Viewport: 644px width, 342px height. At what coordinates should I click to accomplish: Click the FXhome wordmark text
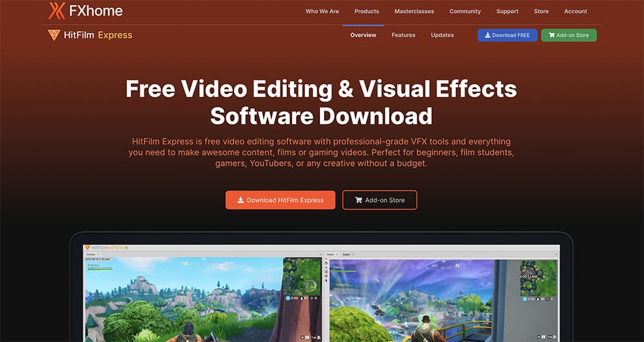(96, 10)
